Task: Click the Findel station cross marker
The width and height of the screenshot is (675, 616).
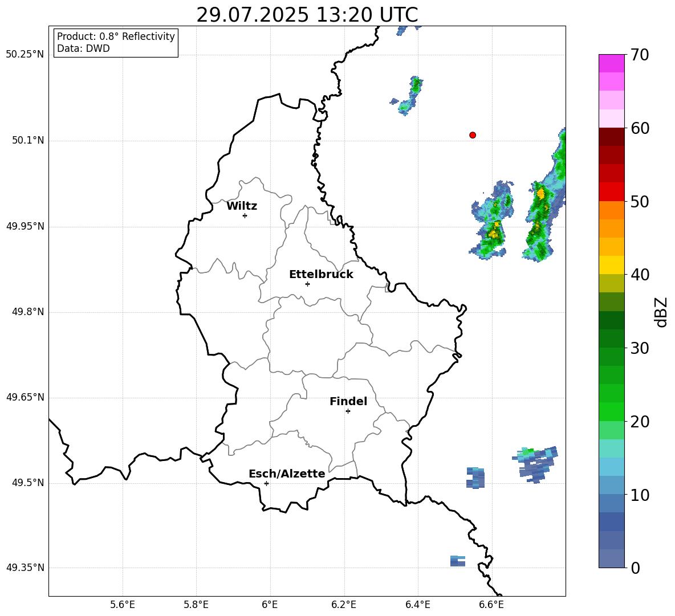Action: tap(348, 411)
